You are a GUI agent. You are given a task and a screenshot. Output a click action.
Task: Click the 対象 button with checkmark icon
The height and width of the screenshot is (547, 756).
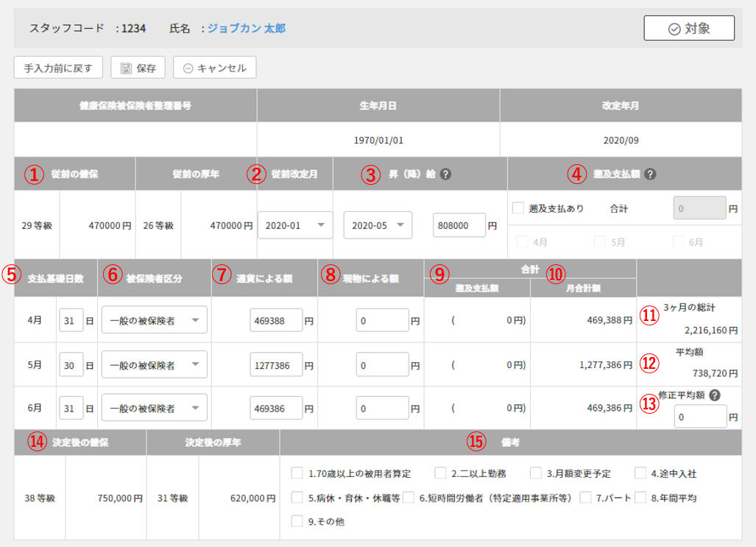tap(689, 28)
